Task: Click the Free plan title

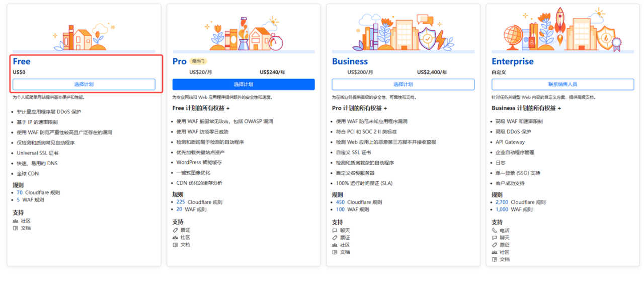Action: [22, 61]
